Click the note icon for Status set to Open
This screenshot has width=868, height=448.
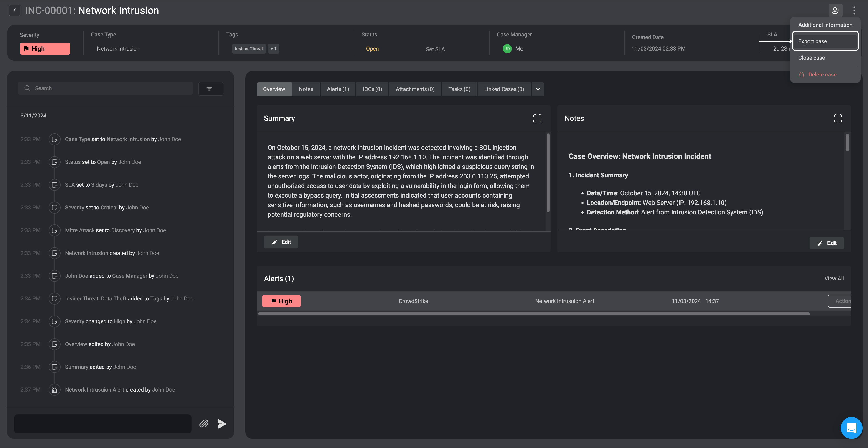pyautogui.click(x=55, y=162)
